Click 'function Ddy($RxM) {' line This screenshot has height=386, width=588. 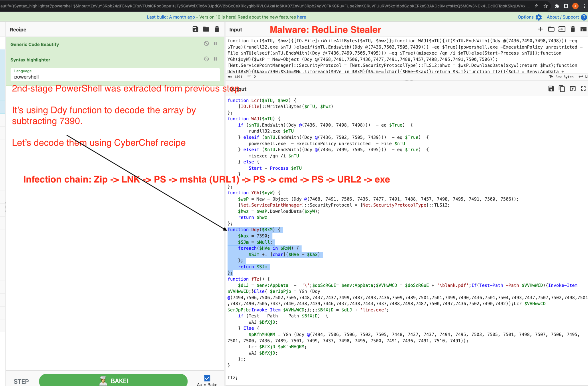tap(254, 229)
